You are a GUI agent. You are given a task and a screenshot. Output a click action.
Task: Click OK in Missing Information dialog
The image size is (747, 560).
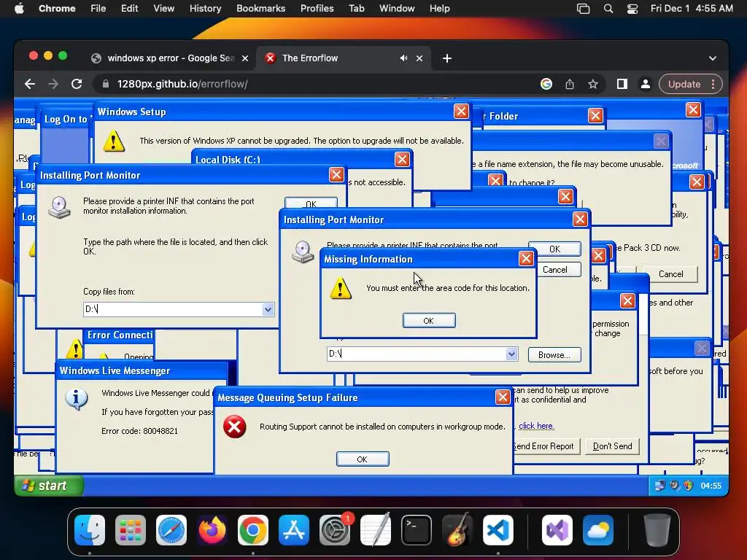(x=429, y=321)
